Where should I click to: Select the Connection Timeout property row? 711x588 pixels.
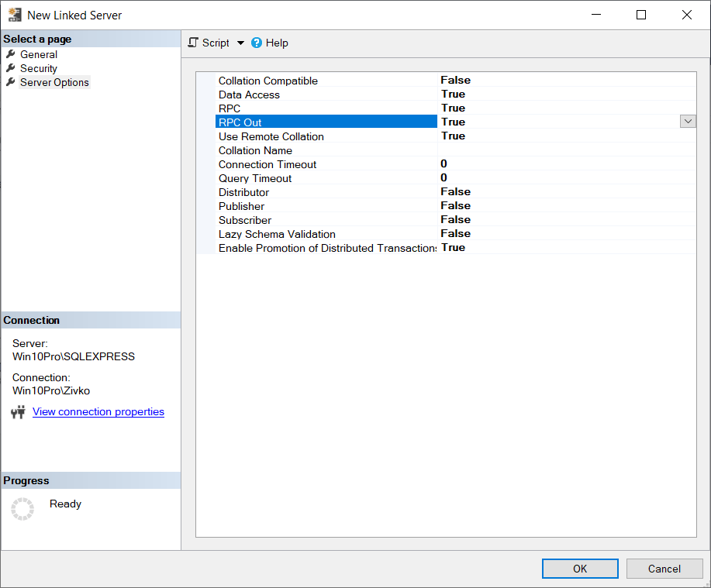(266, 164)
